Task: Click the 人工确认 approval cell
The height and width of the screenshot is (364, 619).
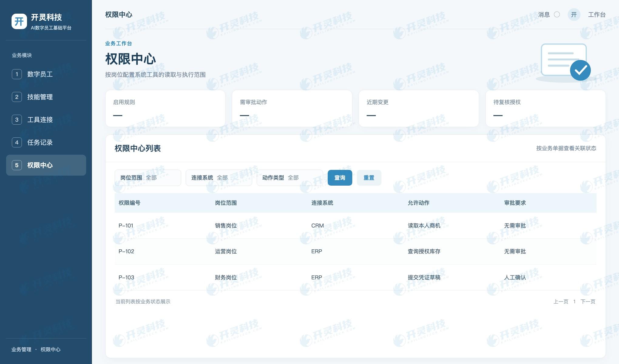Action: [x=515, y=277]
